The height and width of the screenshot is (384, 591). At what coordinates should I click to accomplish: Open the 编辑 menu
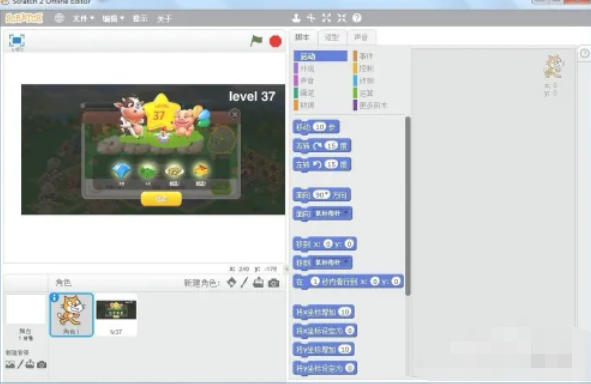tap(113, 18)
